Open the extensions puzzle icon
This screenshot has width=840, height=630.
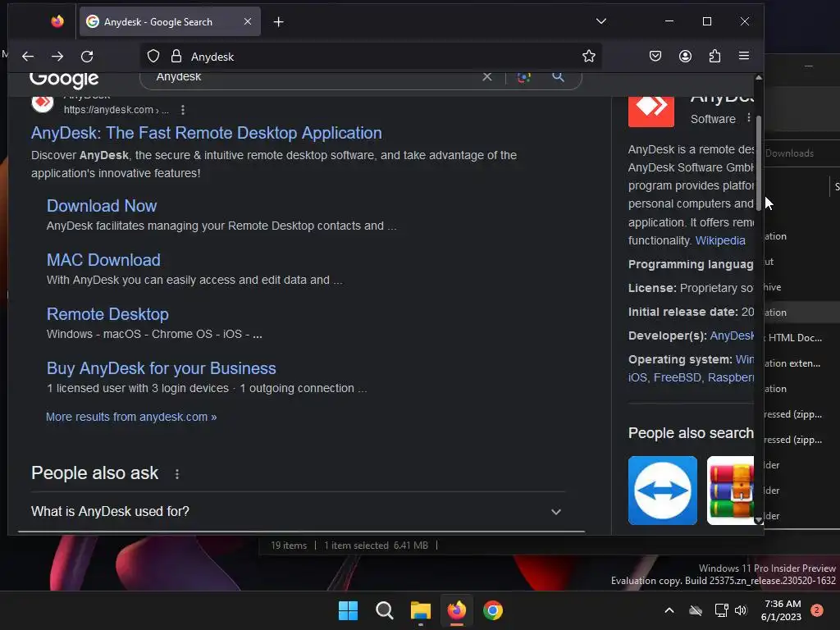coord(714,57)
